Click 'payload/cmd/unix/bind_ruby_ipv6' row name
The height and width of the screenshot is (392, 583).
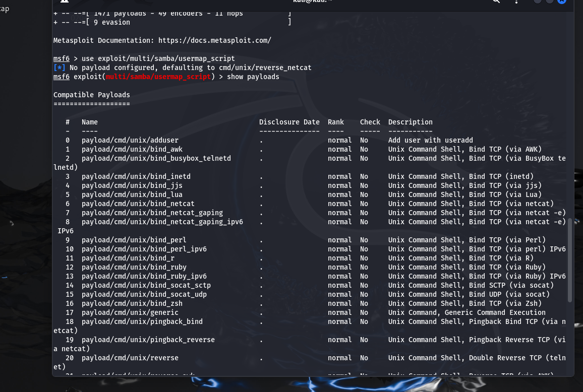pyautogui.click(x=144, y=276)
